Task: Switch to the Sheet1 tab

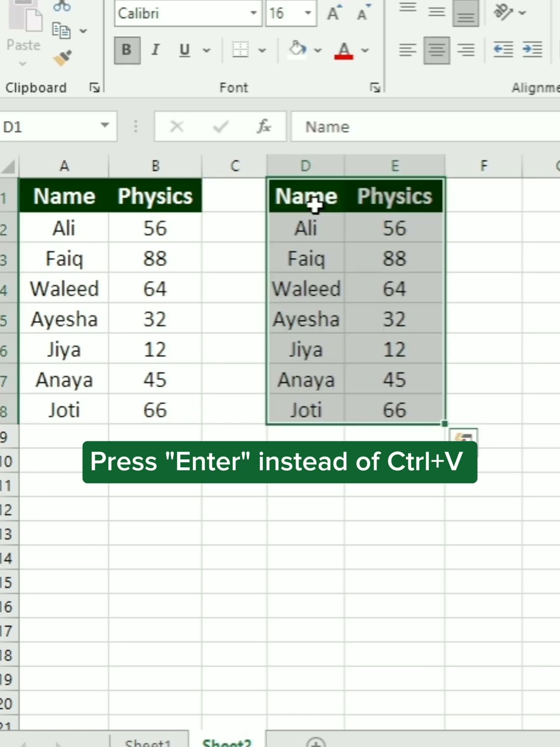Action: [148, 742]
